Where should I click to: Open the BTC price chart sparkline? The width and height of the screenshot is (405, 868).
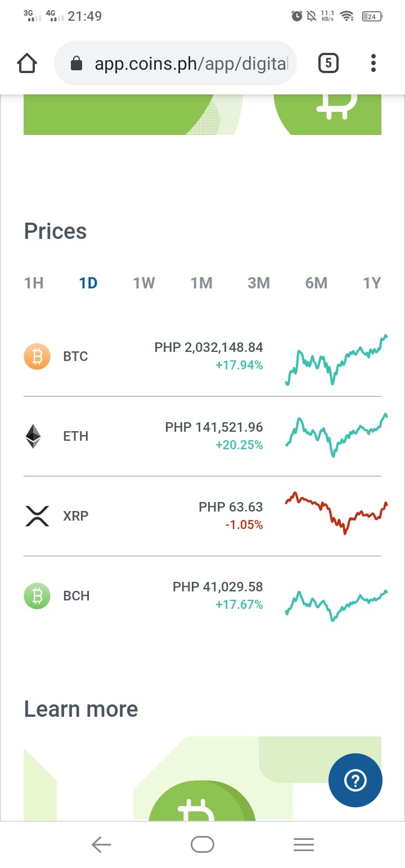pyautogui.click(x=337, y=359)
